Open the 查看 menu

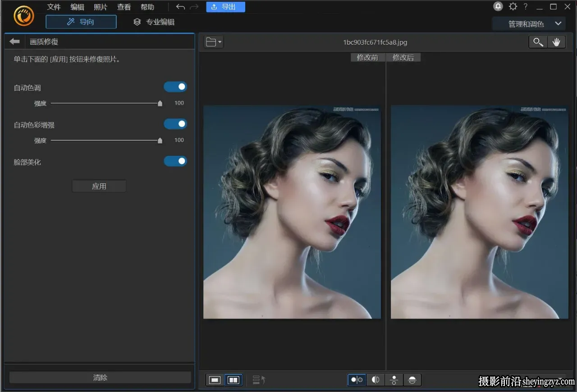[x=124, y=7]
